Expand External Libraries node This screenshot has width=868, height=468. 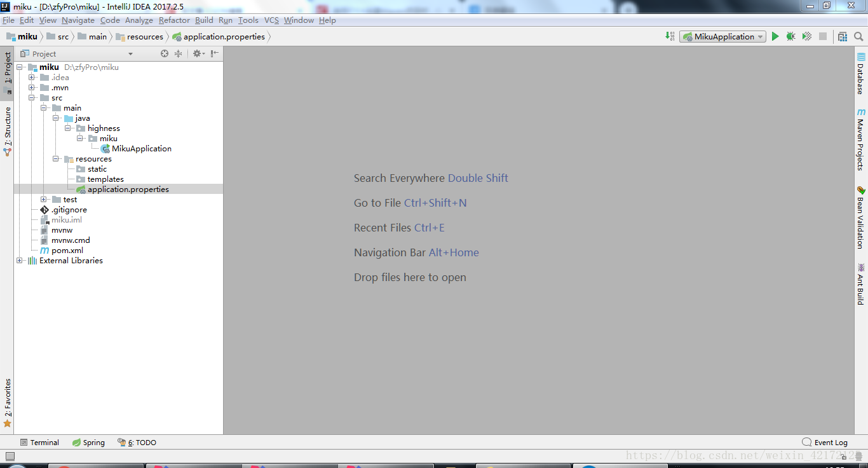coord(20,261)
